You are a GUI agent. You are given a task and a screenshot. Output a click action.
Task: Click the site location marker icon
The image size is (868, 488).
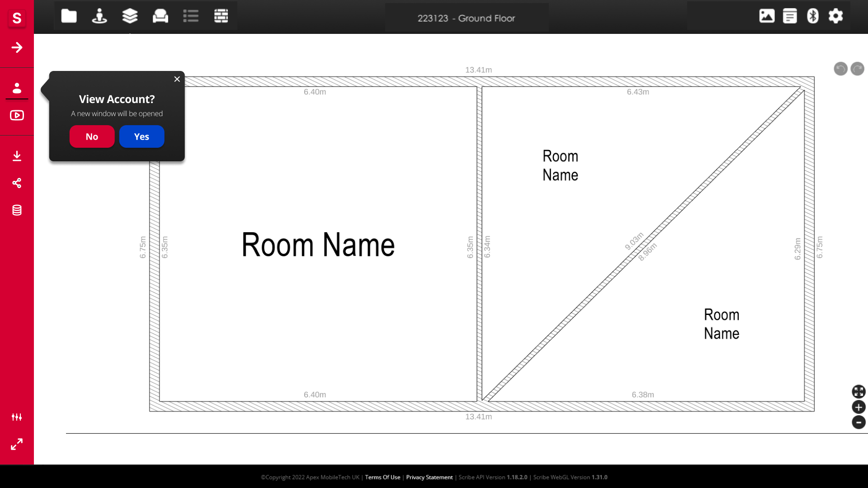pos(99,16)
